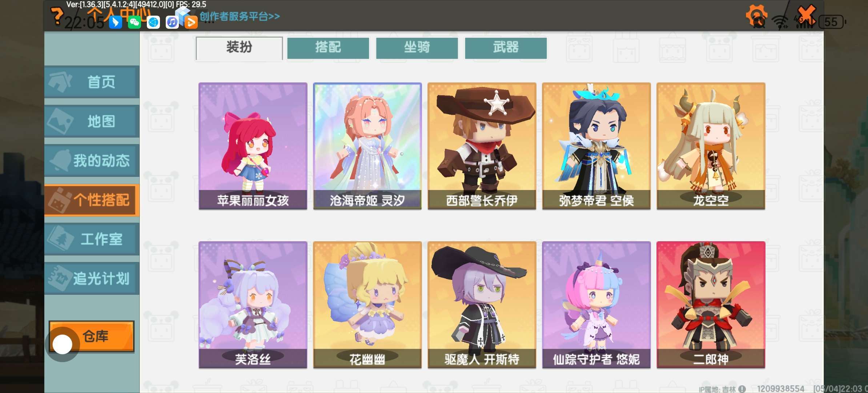Pick the 驱魔人 开斯特 skin card
The image size is (868, 393).
coord(482,305)
